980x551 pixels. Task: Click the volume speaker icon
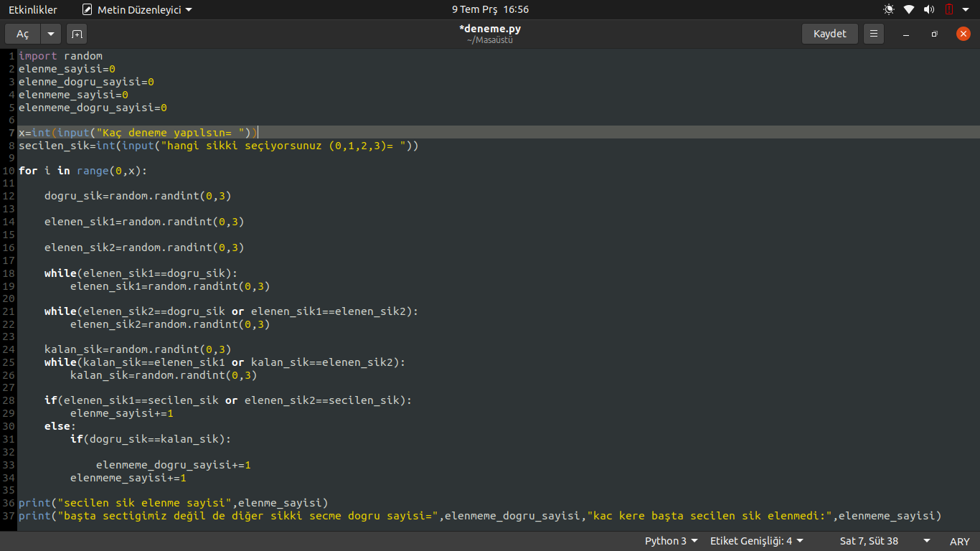(929, 9)
